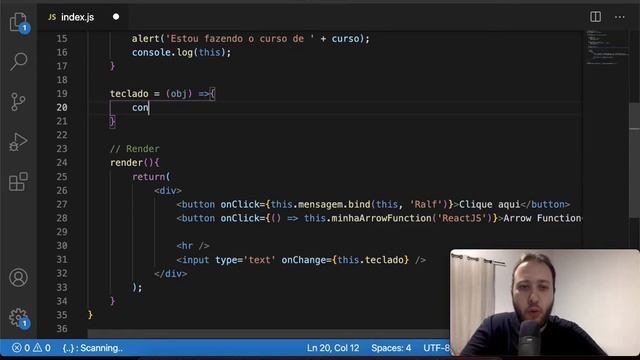
Task: Click the 'render(){' declaration text
Action: coord(135,163)
